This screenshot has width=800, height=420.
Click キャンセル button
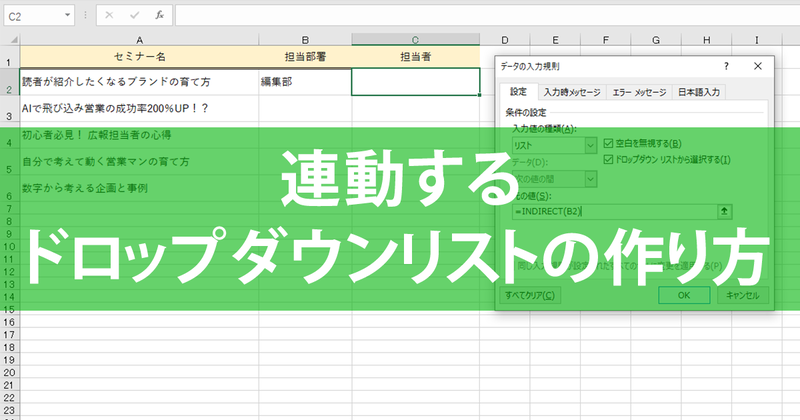click(742, 295)
